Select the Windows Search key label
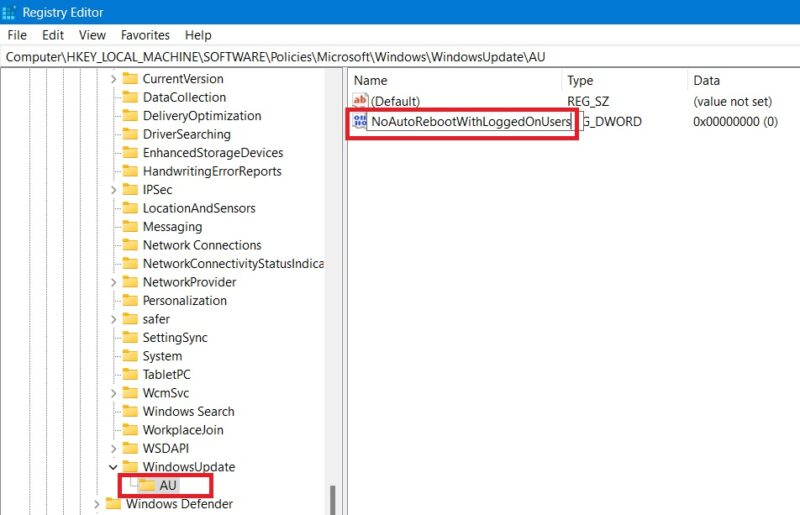 coord(189,411)
